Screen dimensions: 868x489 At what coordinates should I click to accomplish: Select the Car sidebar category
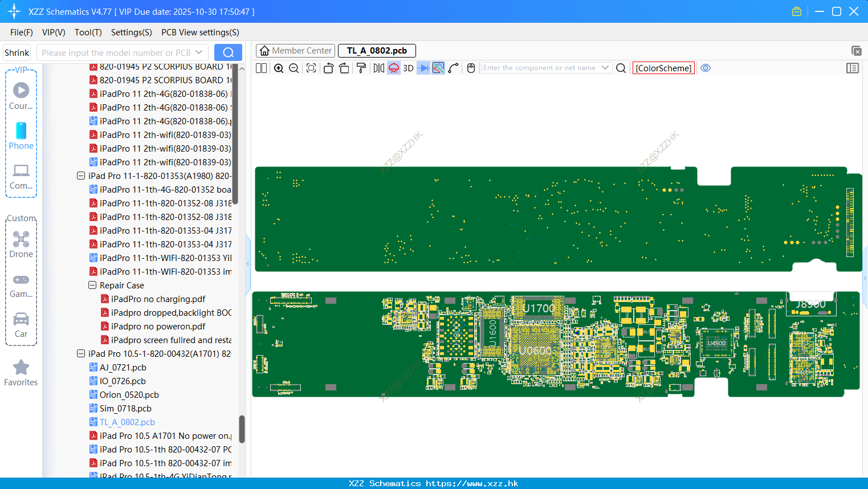point(21,324)
